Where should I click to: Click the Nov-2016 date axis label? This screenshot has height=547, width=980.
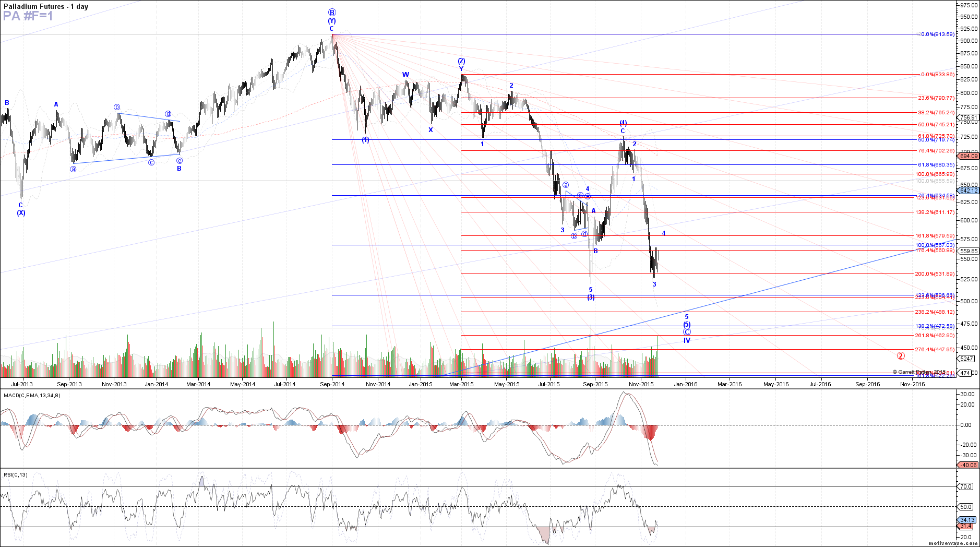click(913, 384)
